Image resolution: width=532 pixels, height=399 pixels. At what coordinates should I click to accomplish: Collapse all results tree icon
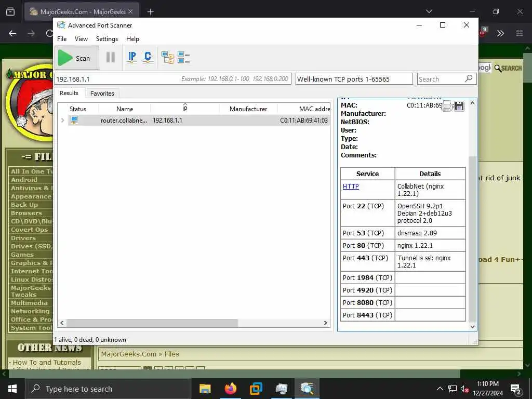tap(183, 57)
